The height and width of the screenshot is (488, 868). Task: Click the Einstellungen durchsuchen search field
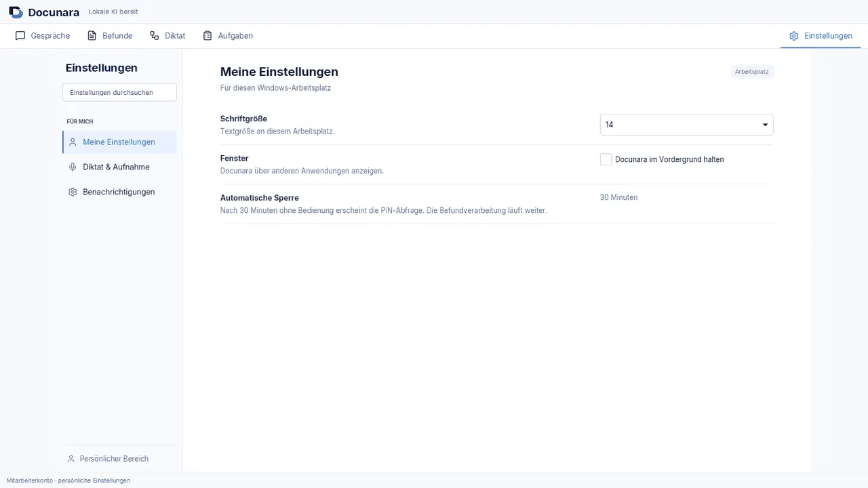(119, 92)
